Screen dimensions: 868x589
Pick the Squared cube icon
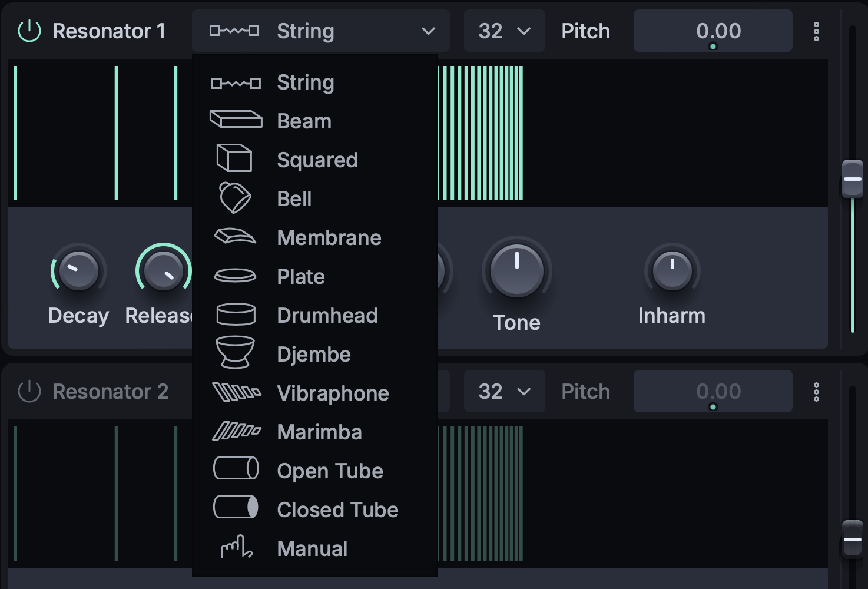234,158
